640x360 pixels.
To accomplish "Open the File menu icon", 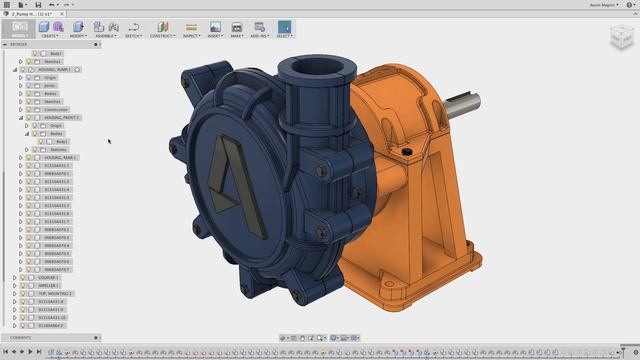I will point(21,5).
